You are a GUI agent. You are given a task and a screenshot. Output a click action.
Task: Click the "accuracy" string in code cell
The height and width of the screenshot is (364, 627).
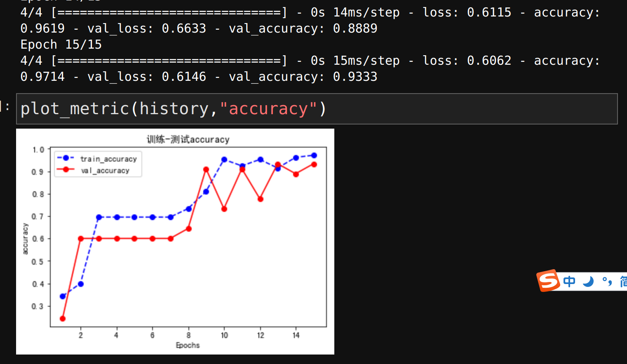click(x=268, y=109)
